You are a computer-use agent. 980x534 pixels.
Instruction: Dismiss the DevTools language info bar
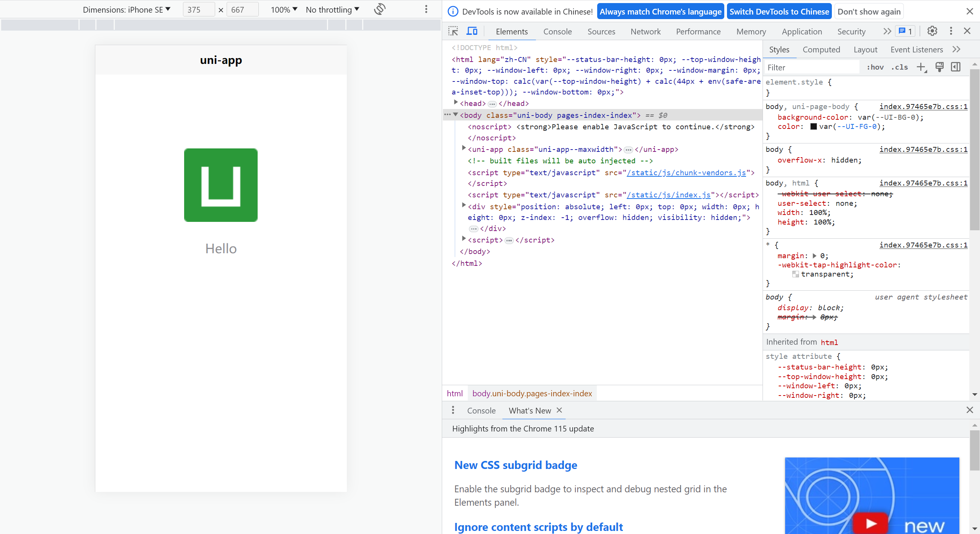[970, 11]
